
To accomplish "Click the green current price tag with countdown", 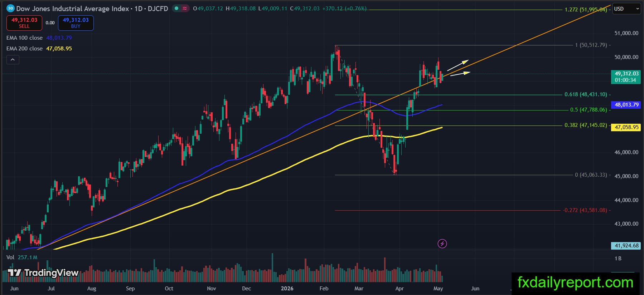I will pos(626,77).
